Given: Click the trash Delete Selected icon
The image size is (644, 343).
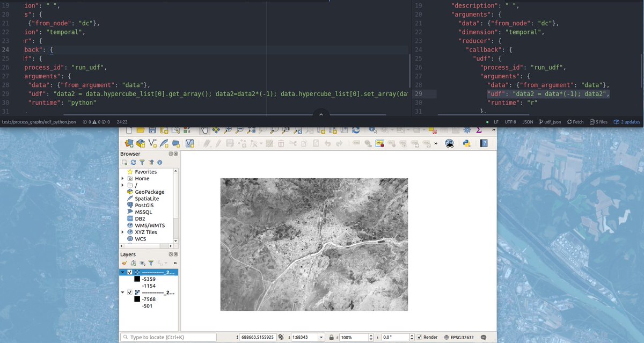Looking at the screenshot, I should coord(281,143).
